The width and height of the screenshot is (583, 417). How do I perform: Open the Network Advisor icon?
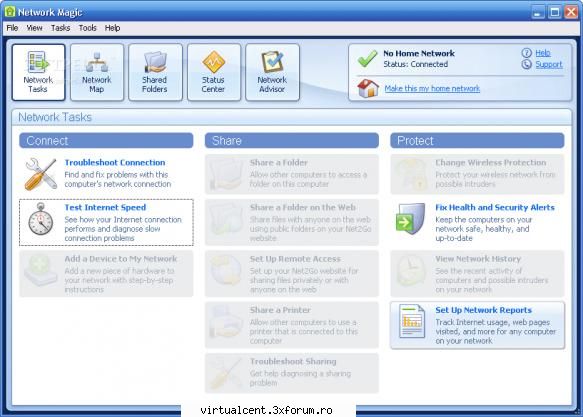coord(272,72)
